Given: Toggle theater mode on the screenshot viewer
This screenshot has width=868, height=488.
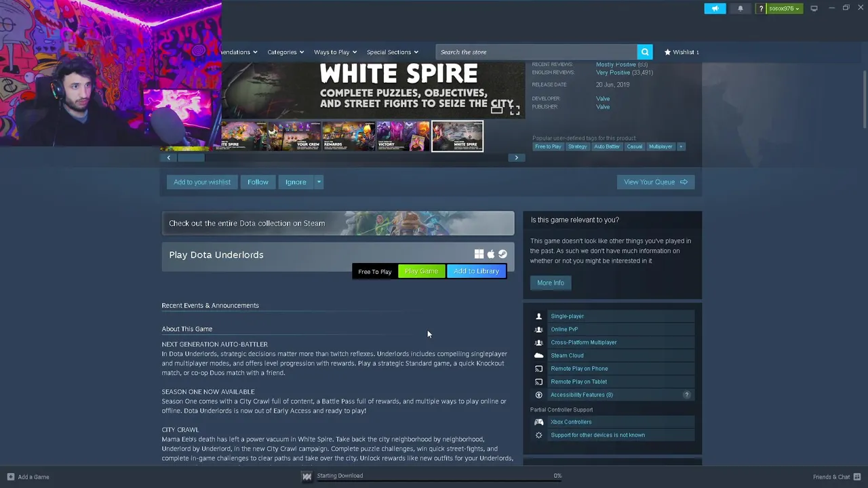Looking at the screenshot, I should pos(497,109).
